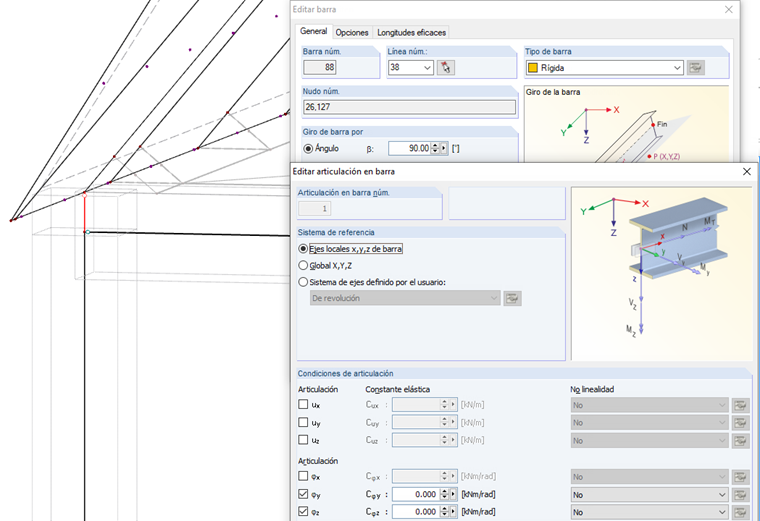This screenshot has width=760, height=521.
Task: Open the No linealidad dropdown for φy
Action: click(x=649, y=495)
